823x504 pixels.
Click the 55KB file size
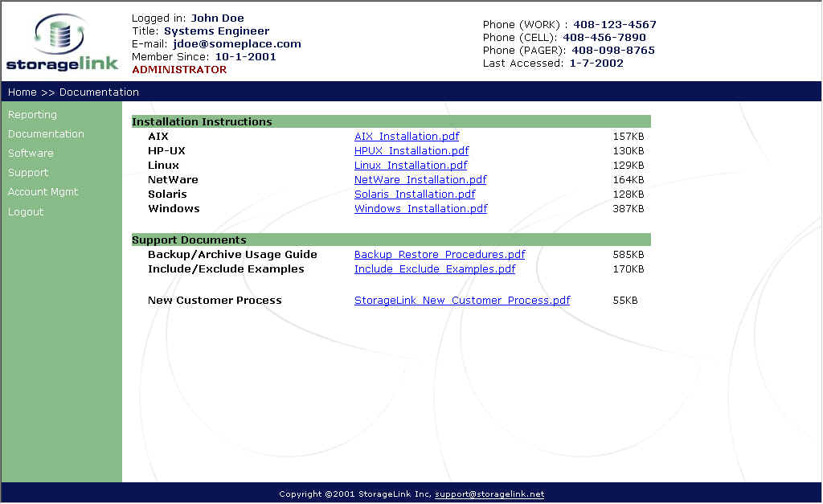[625, 301]
